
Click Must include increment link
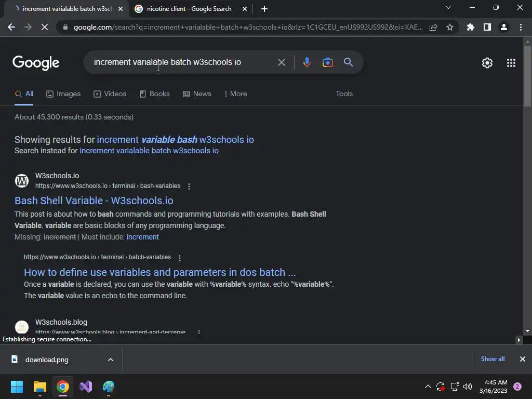click(x=142, y=237)
